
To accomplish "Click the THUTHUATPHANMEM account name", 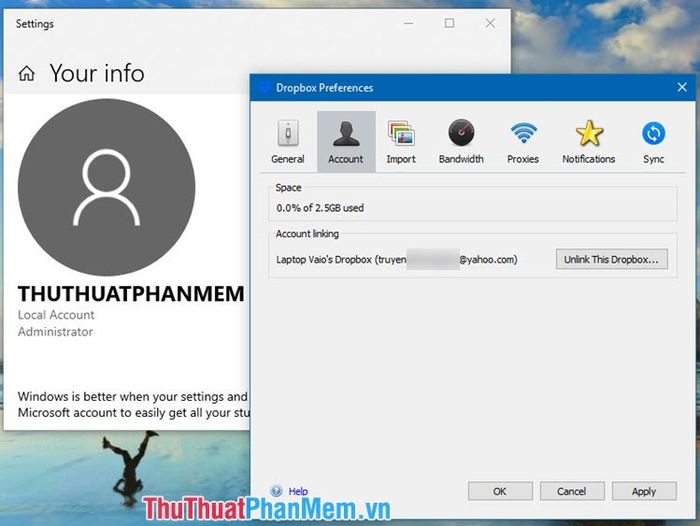I will click(131, 294).
